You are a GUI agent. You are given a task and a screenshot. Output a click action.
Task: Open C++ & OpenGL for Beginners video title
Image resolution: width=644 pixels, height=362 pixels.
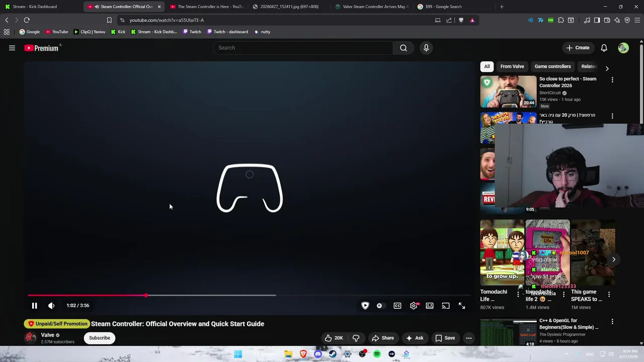click(x=569, y=324)
